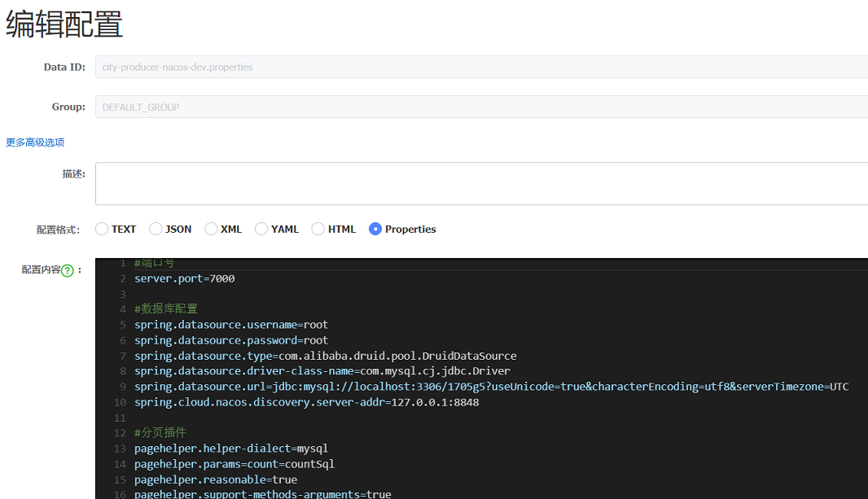Focus the 描述 description text area
This screenshot has height=499, width=868.
click(481, 184)
